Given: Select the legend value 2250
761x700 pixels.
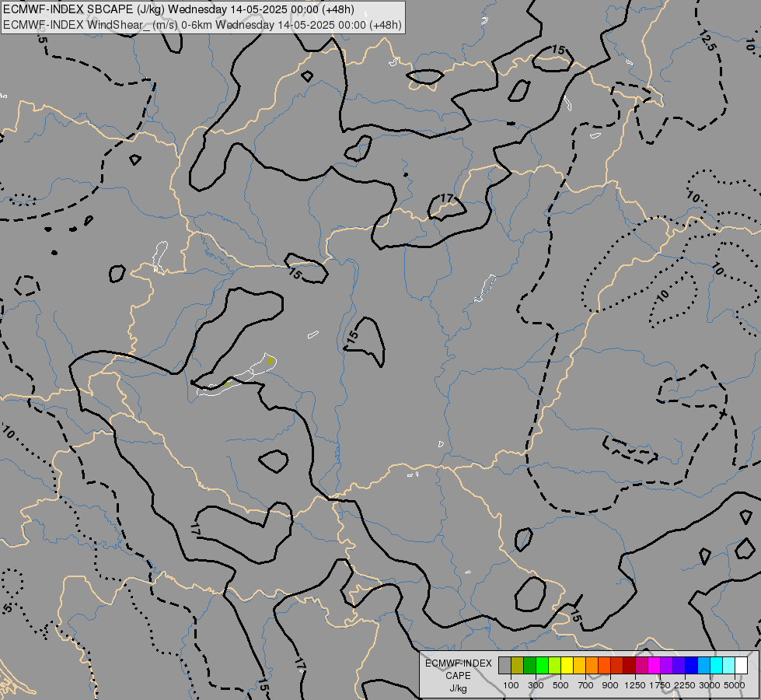Looking at the screenshot, I should (x=686, y=685).
